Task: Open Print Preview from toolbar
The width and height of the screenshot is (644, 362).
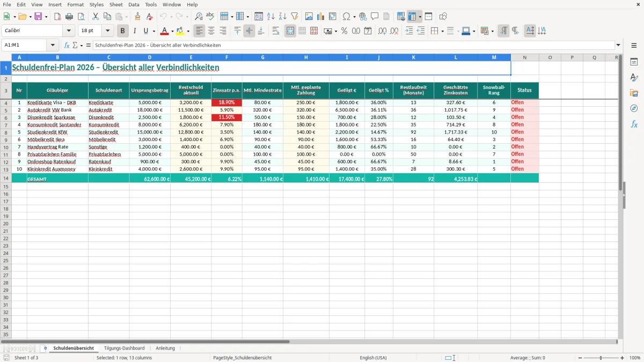Action: [81, 17]
